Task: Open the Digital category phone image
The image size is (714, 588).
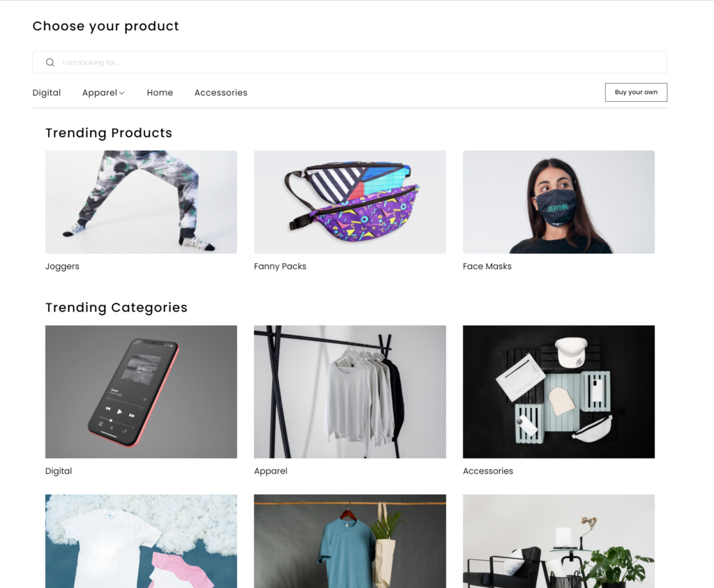Action: 141,392
